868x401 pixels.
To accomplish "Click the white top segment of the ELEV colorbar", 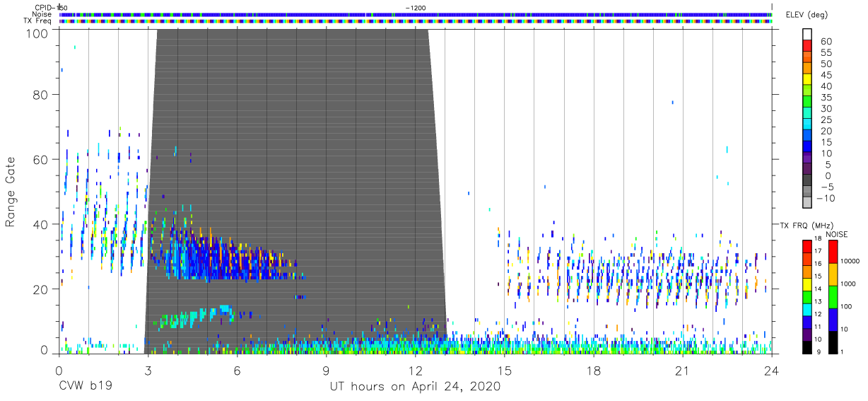I will click(x=807, y=35).
